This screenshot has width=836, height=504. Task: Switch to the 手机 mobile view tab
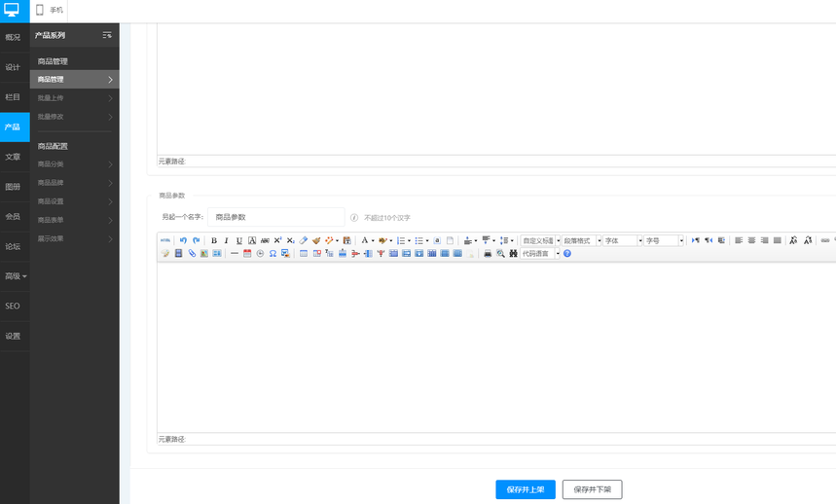(50, 10)
